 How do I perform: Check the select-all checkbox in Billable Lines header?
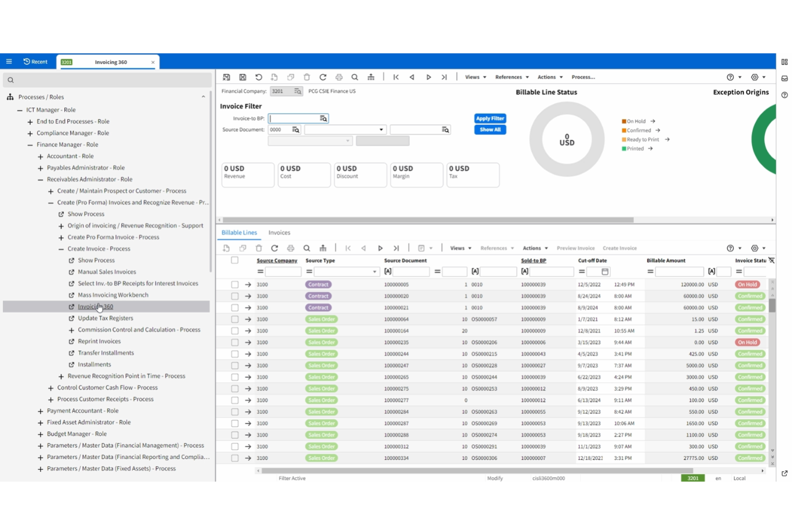point(235,260)
